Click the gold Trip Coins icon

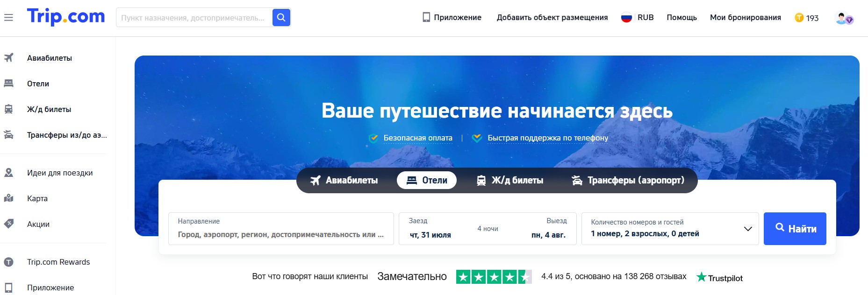tap(799, 18)
